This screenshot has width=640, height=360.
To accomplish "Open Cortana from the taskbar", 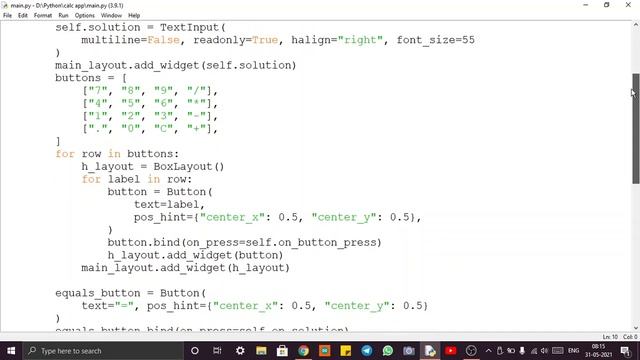I will pyautogui.click(x=195, y=351).
